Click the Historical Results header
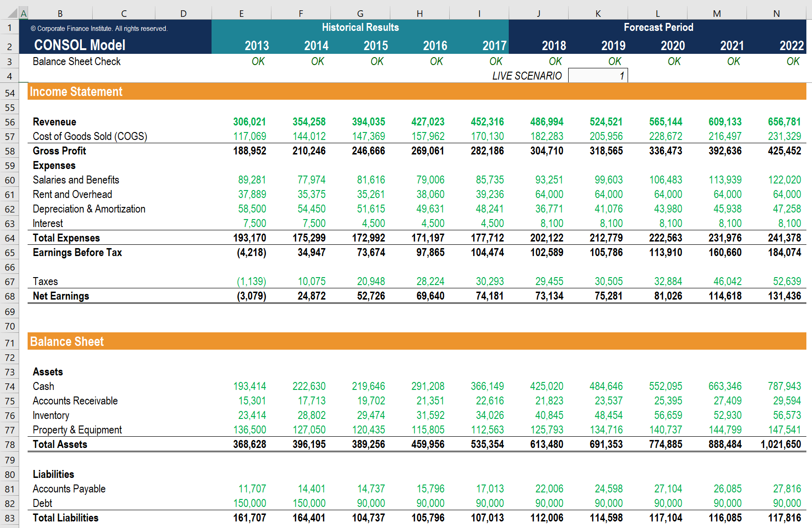 coord(360,27)
